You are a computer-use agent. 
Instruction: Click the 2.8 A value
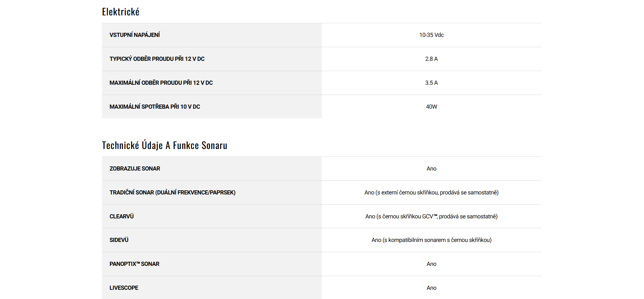pos(431,59)
